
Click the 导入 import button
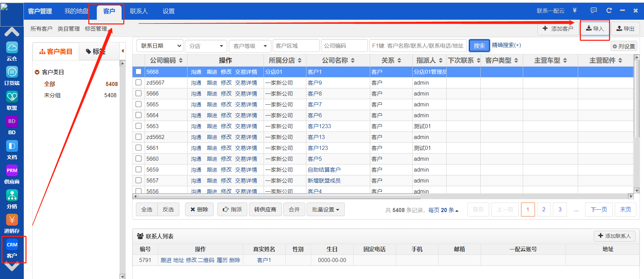click(595, 29)
